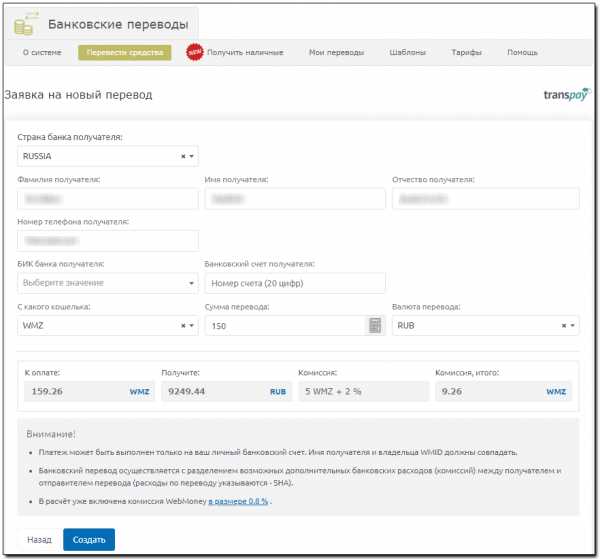Expand the WMZ wallet dropdown
The width and height of the screenshot is (600, 559).
tap(192, 326)
